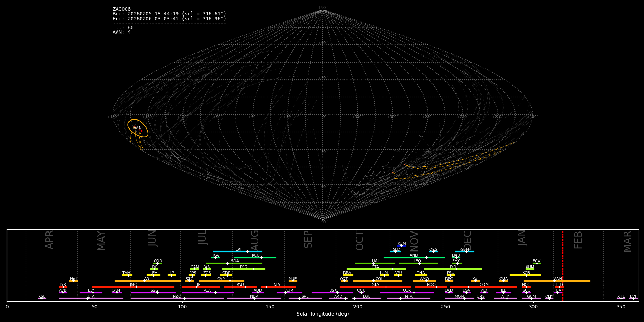Click the FEB month label
Image resolution: width=644 pixels, height=322 pixels.
click(578, 240)
